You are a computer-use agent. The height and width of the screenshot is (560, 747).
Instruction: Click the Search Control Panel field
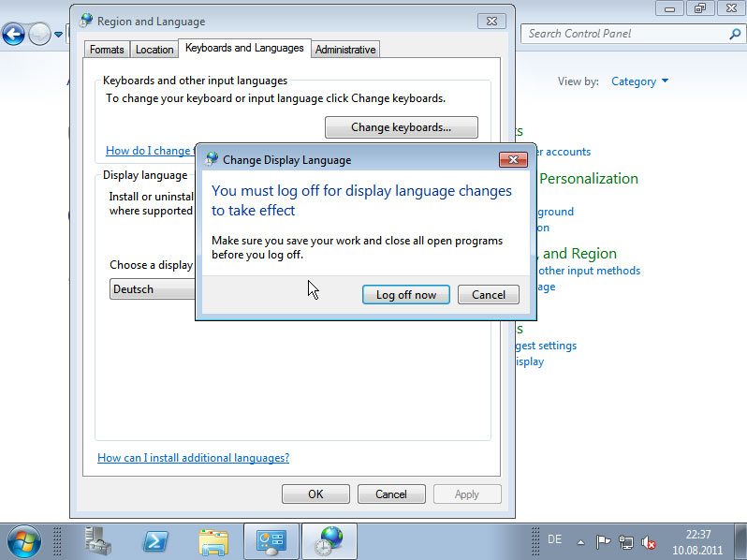[x=623, y=34]
